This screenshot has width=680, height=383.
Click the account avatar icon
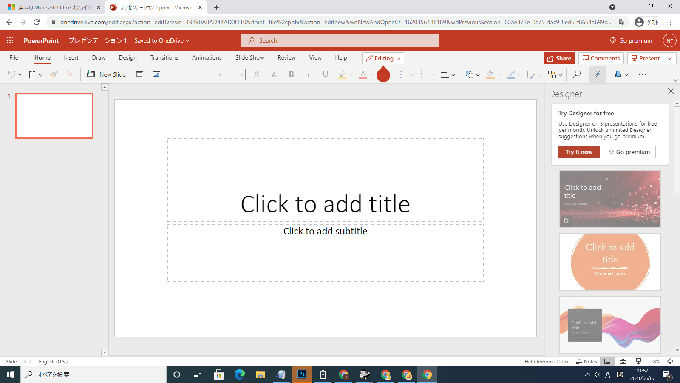[x=669, y=40]
